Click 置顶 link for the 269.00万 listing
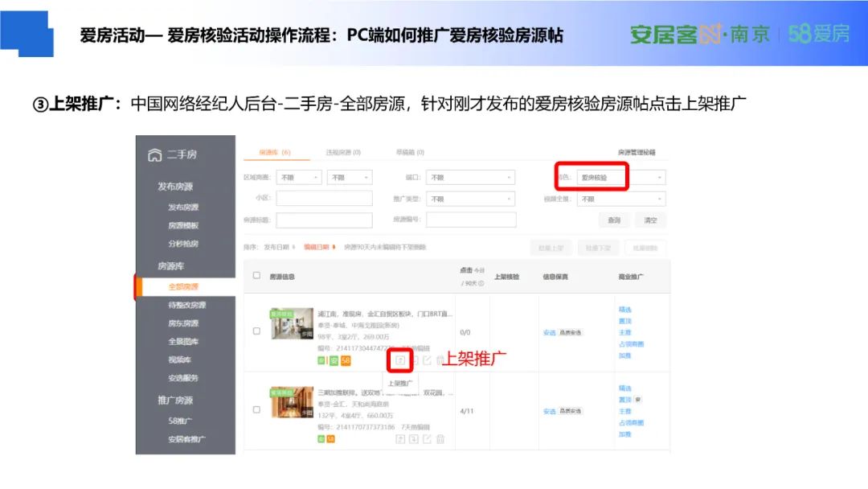Screen dimensions: 868x489 tap(625, 321)
